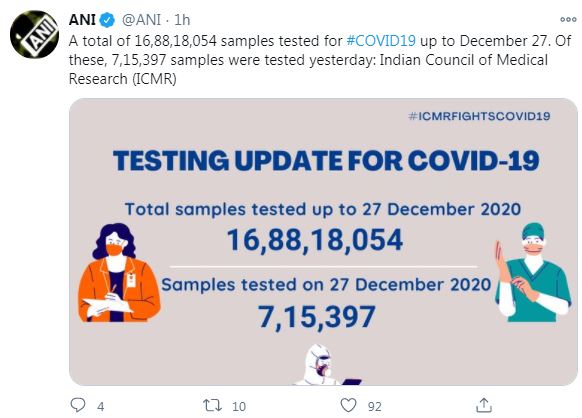This screenshot has height=418, width=582.
Task: Click the orange-coat doctor illustration
Action: coord(119,273)
